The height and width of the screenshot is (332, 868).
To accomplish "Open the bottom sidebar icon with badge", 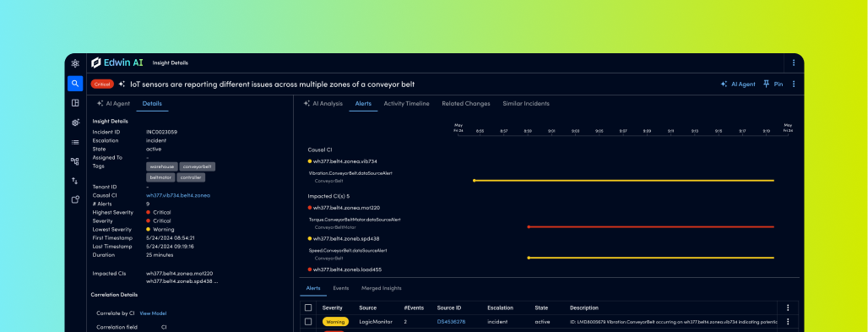I will 75,200.
